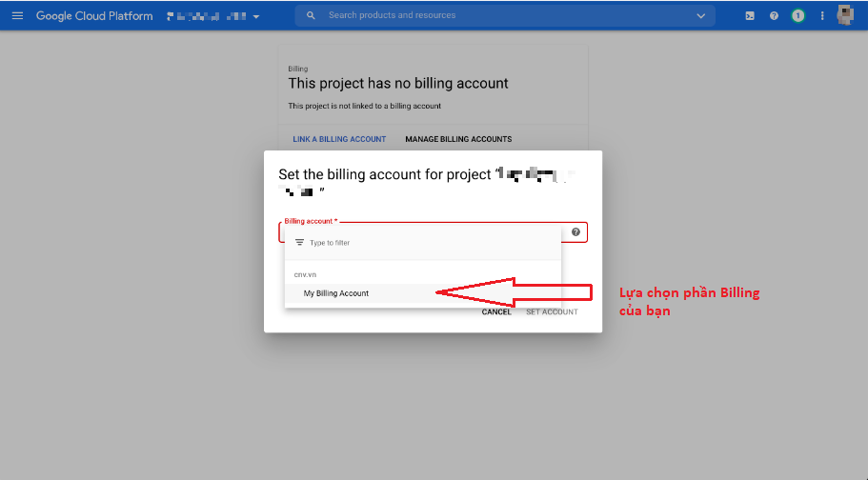Click the Billing breadcrumb label
Image resolution: width=868 pixels, height=480 pixels.
point(298,69)
